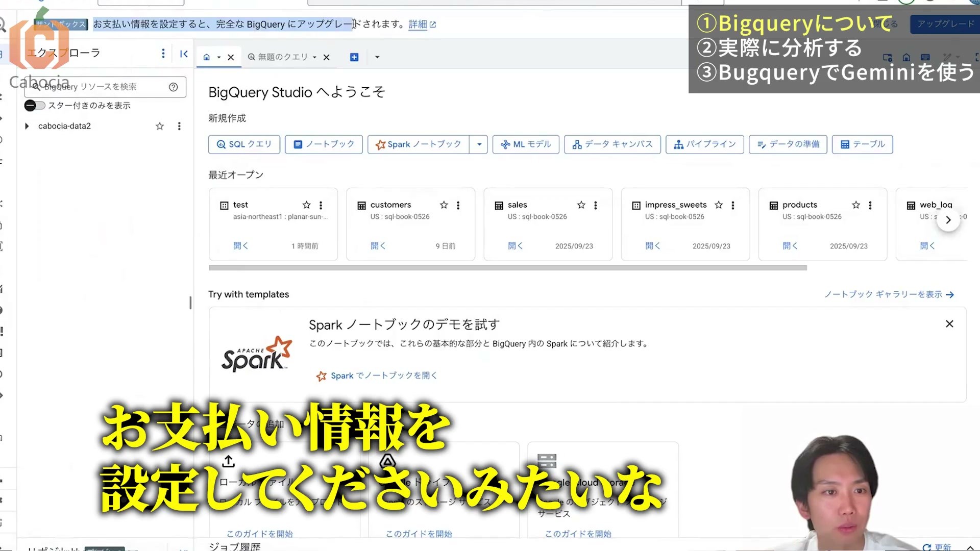
Task: Click the impress_sweets dataset icon
Action: [x=636, y=206]
